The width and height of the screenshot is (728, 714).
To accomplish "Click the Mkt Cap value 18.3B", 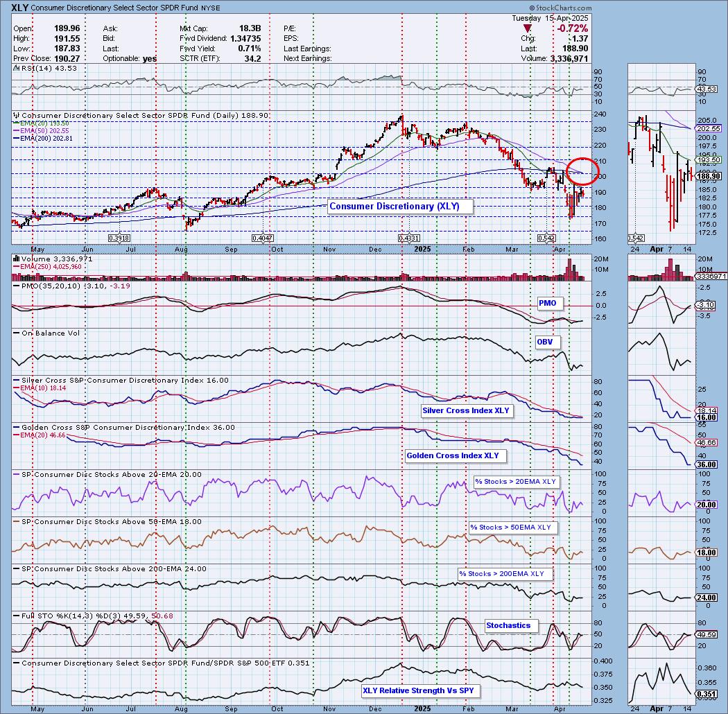I will [250, 28].
